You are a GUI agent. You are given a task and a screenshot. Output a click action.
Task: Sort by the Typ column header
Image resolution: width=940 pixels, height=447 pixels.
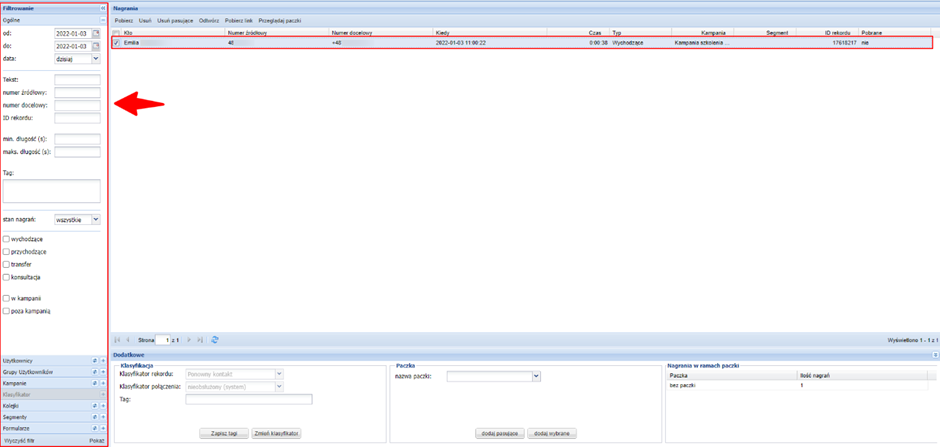click(640, 32)
